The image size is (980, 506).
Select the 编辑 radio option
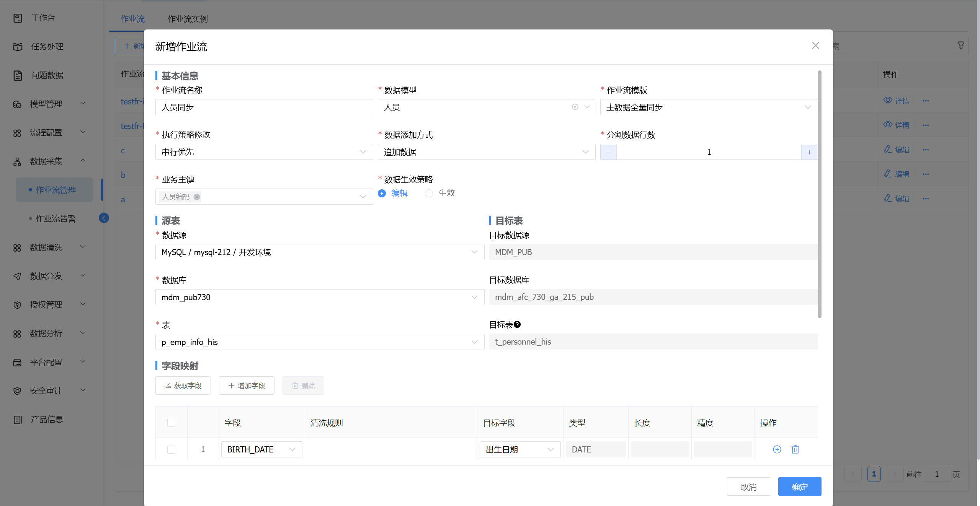382,194
